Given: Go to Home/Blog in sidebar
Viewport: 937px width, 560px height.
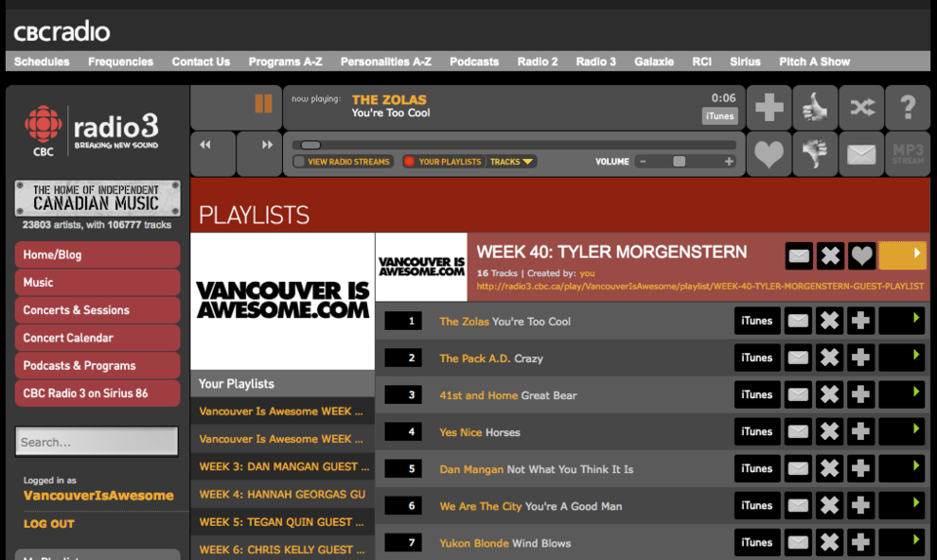Looking at the screenshot, I should (x=98, y=255).
